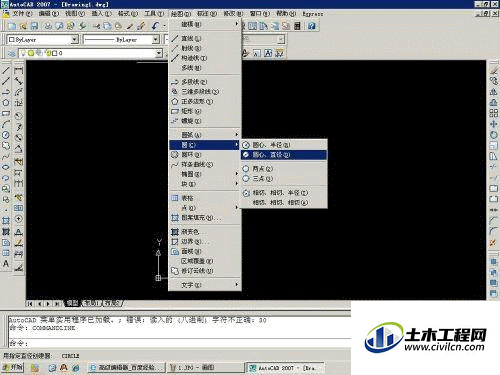The width and height of the screenshot is (500, 375).
Task: Open the 文件 (File) menu
Action: click(22, 14)
